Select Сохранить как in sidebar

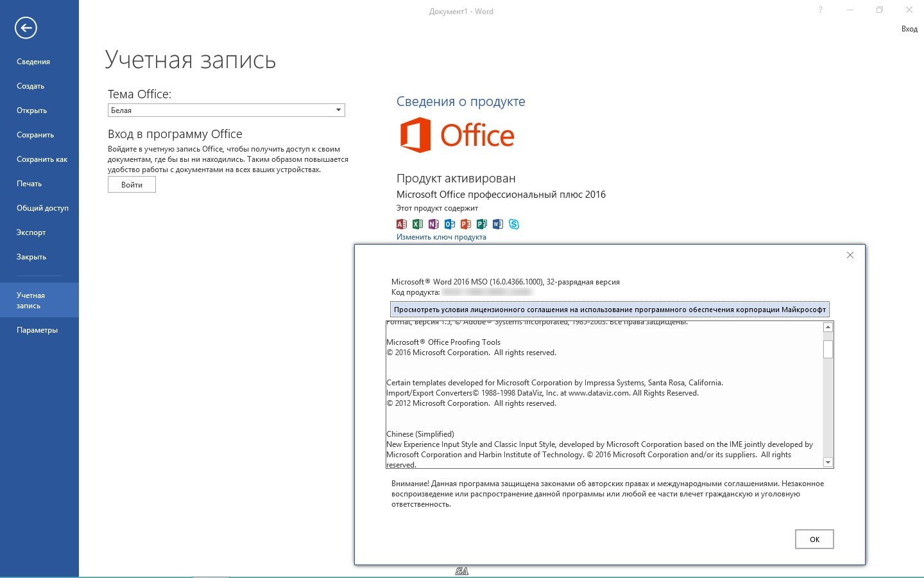[42, 159]
